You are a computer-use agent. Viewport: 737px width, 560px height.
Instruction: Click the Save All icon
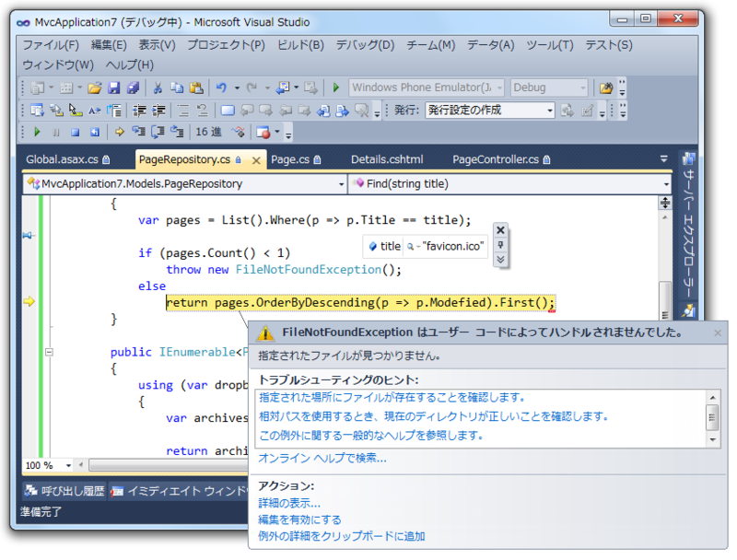pyautogui.click(x=133, y=87)
